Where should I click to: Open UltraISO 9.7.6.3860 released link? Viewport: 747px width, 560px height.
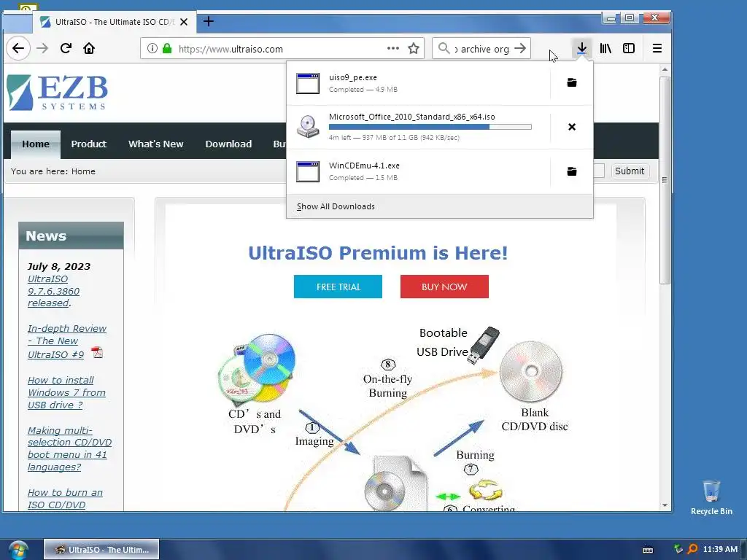coord(53,291)
